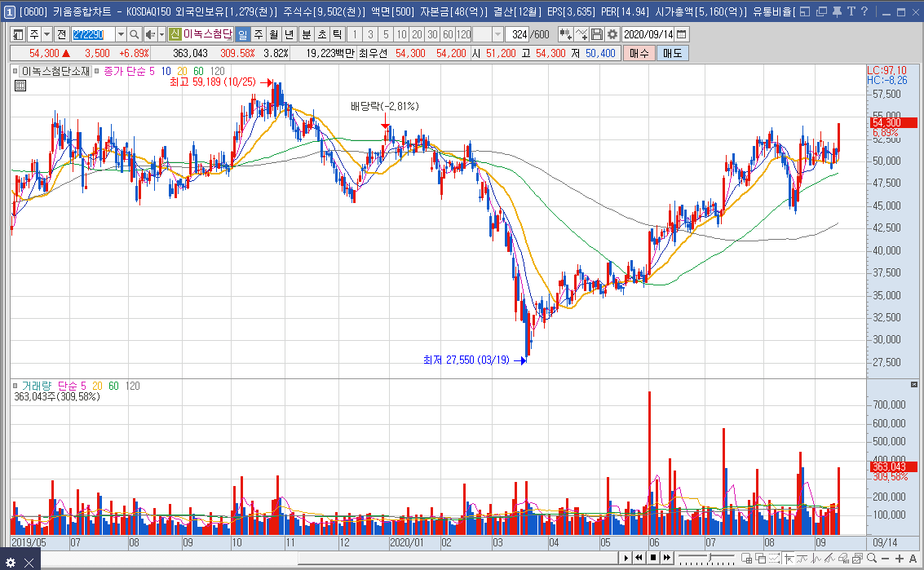Click the green 신 badge icon
924x570 pixels.
click(175, 35)
